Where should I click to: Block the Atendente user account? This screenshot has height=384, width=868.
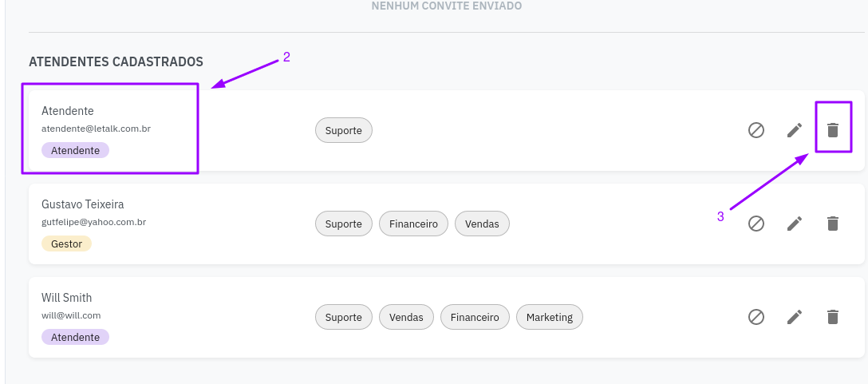[756, 130]
